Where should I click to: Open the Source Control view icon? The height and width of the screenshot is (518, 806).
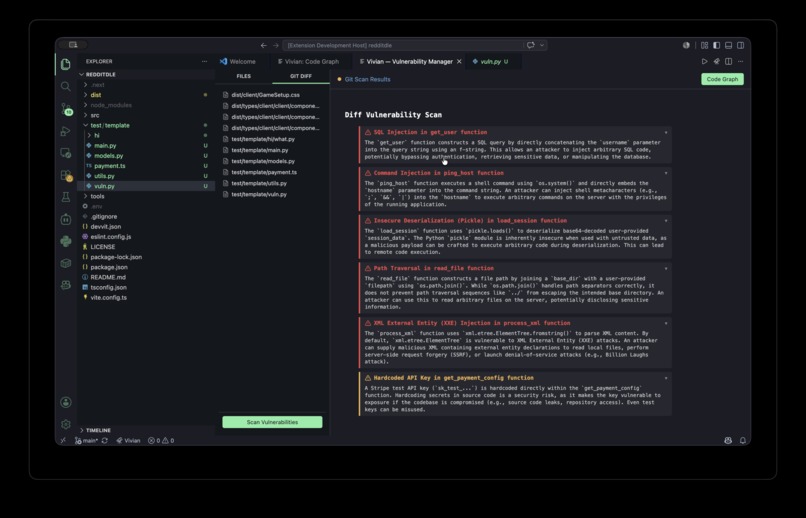pos(66,108)
